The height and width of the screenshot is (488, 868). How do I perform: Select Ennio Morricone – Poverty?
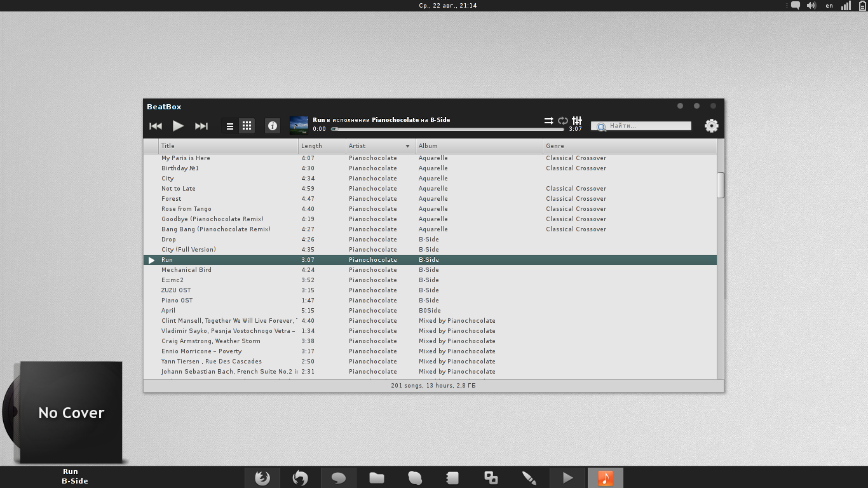[201, 351]
